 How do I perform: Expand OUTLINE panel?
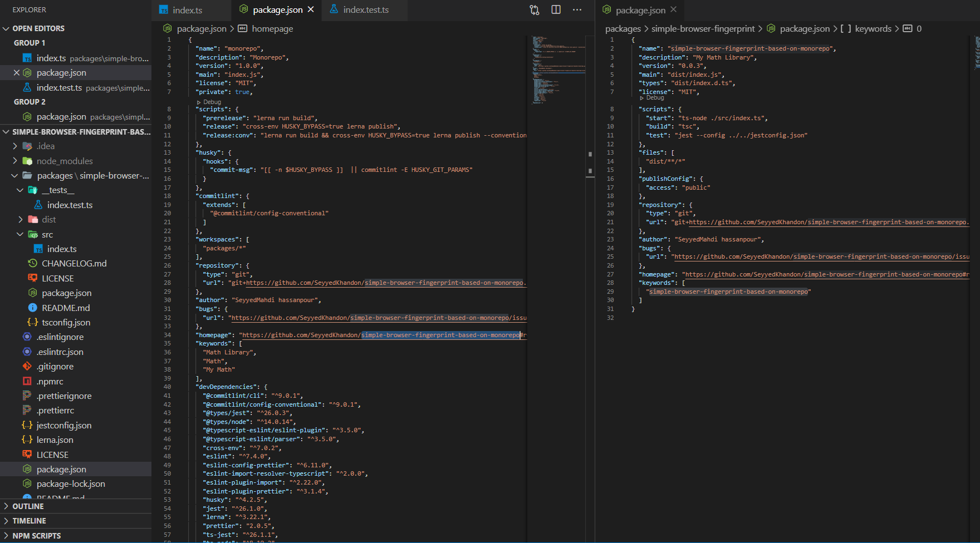76,506
